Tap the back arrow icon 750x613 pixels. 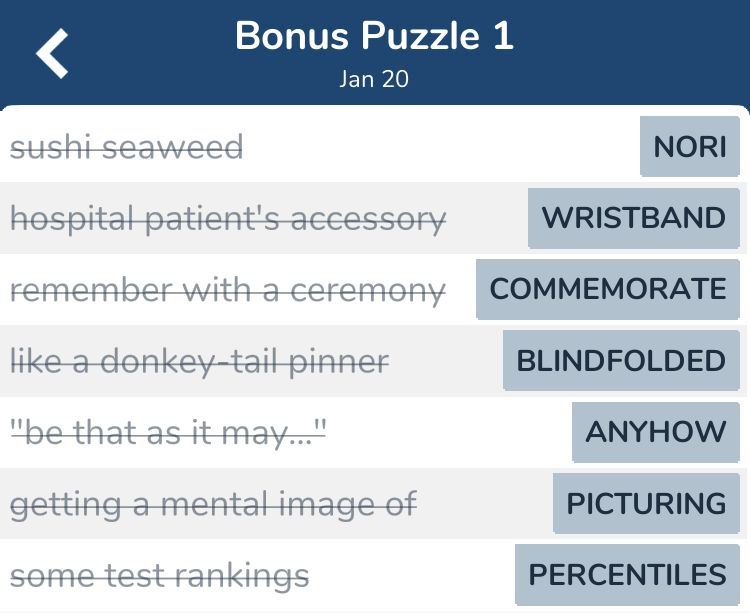(x=52, y=53)
